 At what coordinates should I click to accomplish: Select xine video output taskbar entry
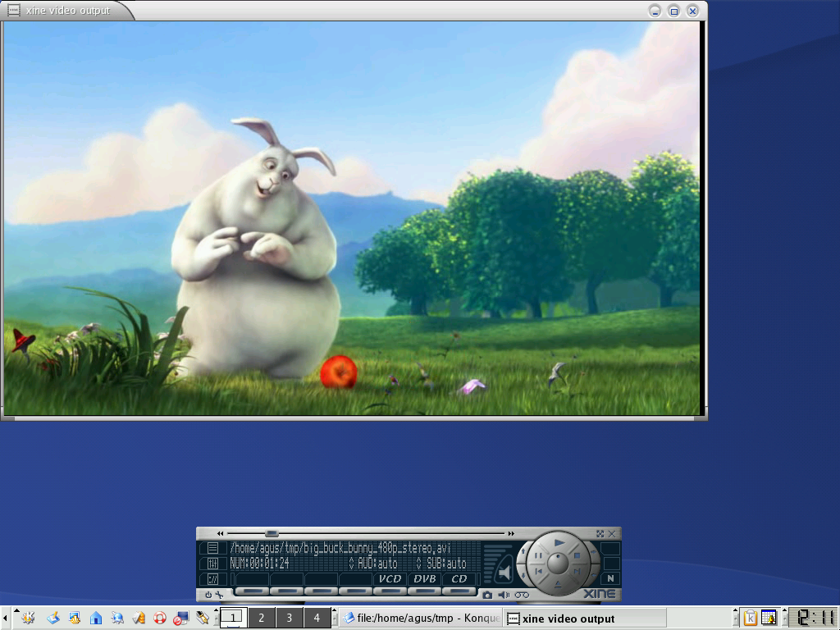point(585,619)
